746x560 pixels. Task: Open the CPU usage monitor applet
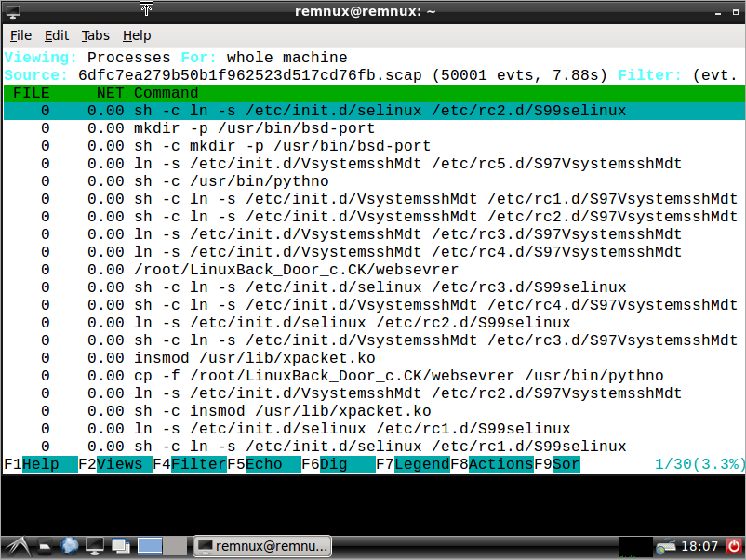635,547
